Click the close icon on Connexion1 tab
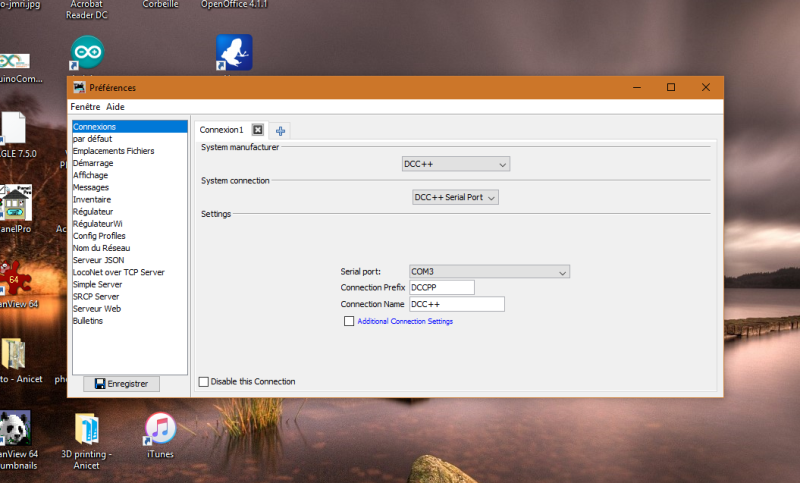Viewport: 800px width, 483px height. click(x=257, y=130)
